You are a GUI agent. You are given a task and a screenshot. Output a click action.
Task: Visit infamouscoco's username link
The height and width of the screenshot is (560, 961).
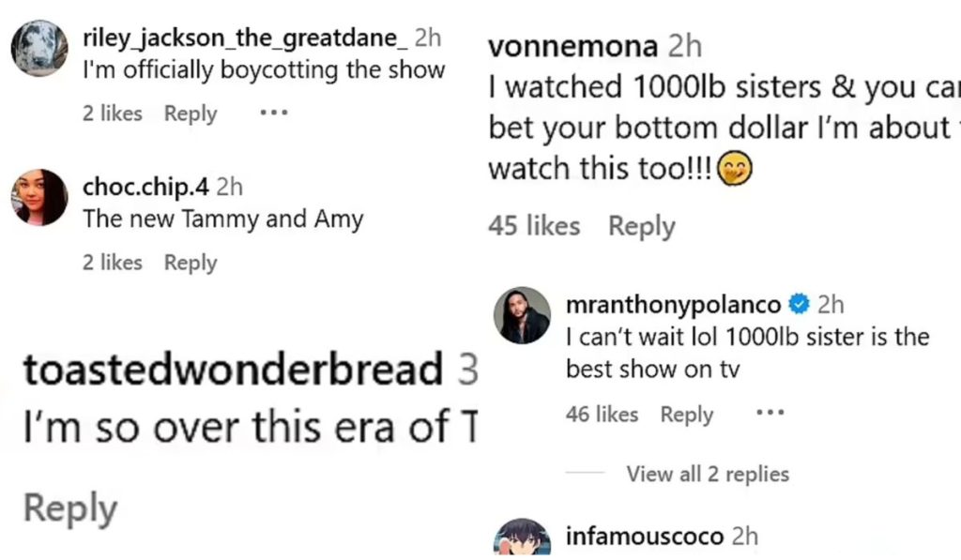click(x=645, y=537)
